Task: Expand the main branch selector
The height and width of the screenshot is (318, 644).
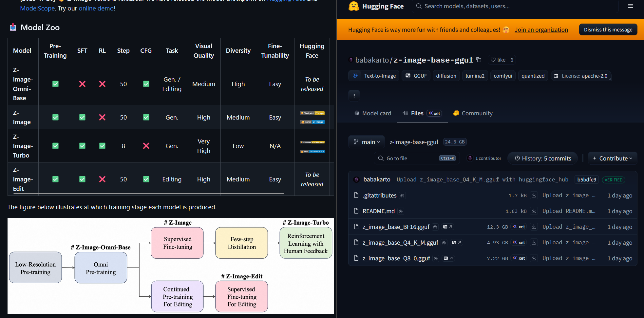Action: pos(367,142)
